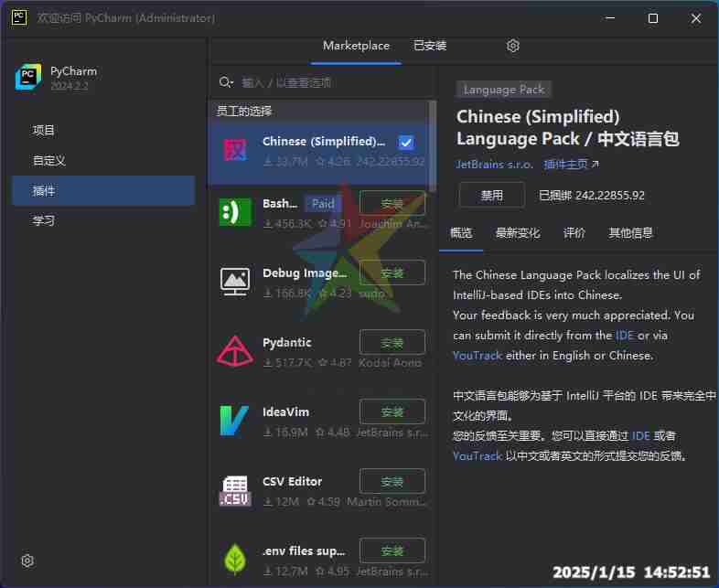This screenshot has width=719, height=588.
Task: Click the IdeaVim plugin icon
Action: (234, 421)
